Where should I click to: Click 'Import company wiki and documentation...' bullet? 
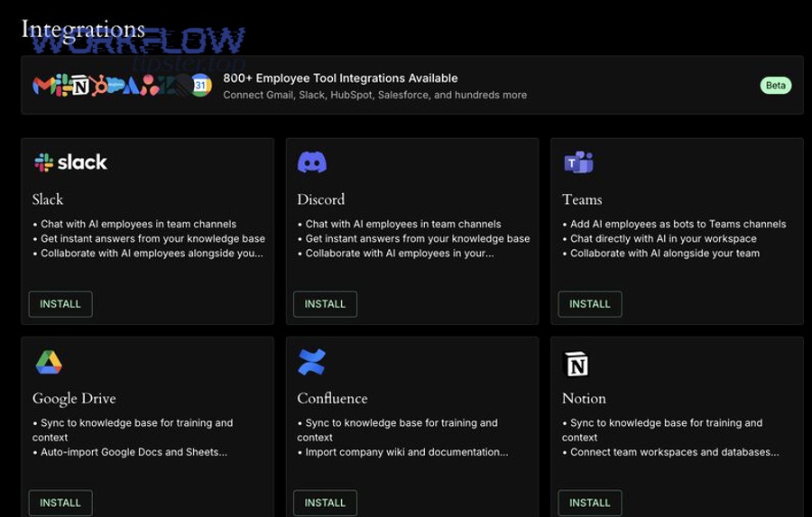click(407, 452)
